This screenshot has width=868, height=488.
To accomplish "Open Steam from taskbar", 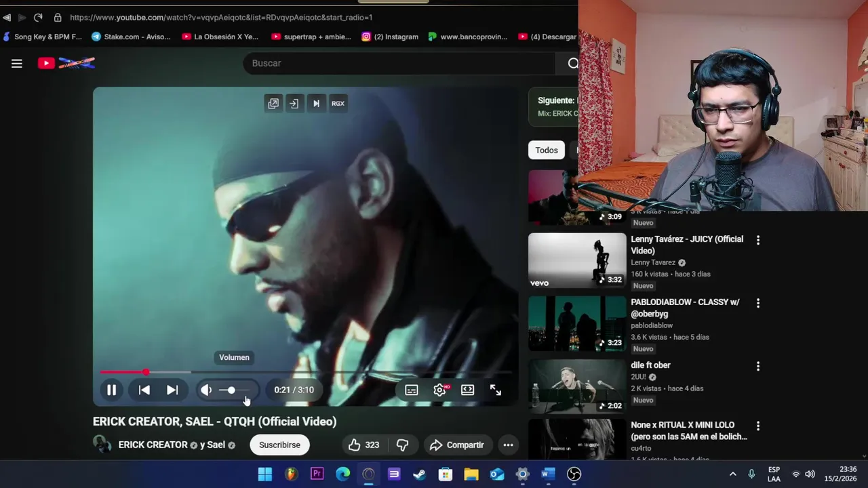I will pos(420,474).
